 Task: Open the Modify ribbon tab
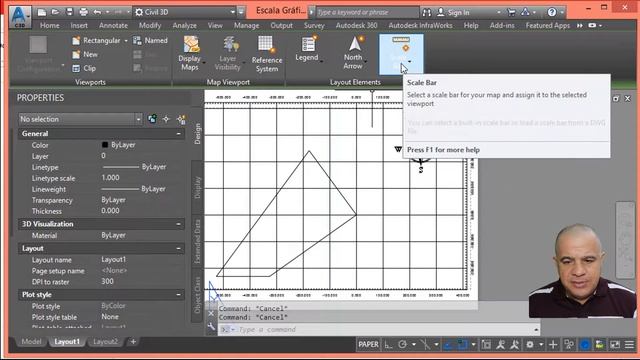(150, 25)
